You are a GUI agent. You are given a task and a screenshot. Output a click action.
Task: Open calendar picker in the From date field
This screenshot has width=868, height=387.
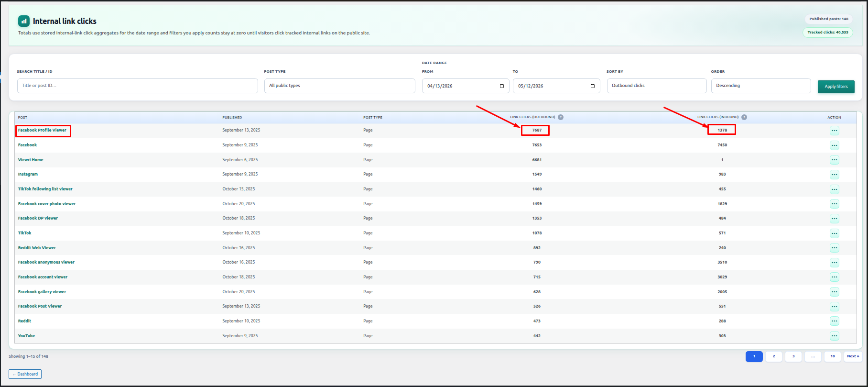pyautogui.click(x=502, y=86)
